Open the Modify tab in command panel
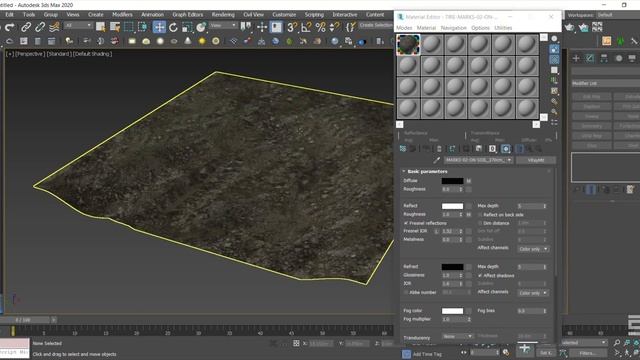Image resolution: width=640 pixels, height=360 pixels. pos(590,58)
